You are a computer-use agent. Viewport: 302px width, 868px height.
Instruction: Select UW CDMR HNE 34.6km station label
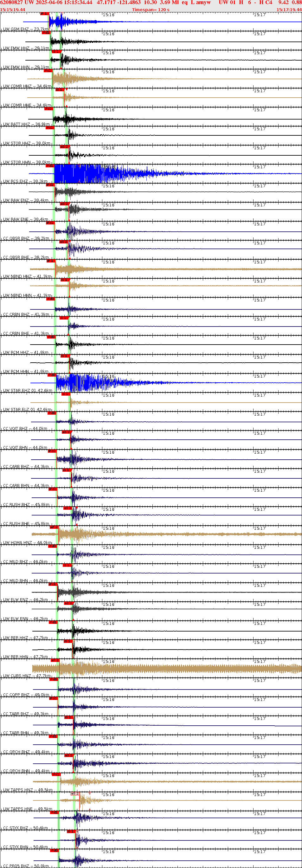(27, 105)
